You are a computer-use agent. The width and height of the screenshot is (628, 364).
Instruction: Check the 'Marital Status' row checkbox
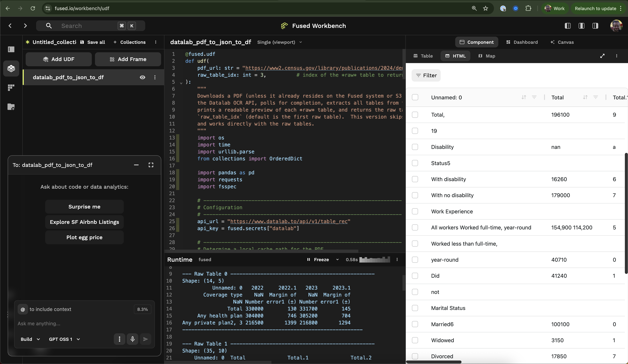pos(415,308)
